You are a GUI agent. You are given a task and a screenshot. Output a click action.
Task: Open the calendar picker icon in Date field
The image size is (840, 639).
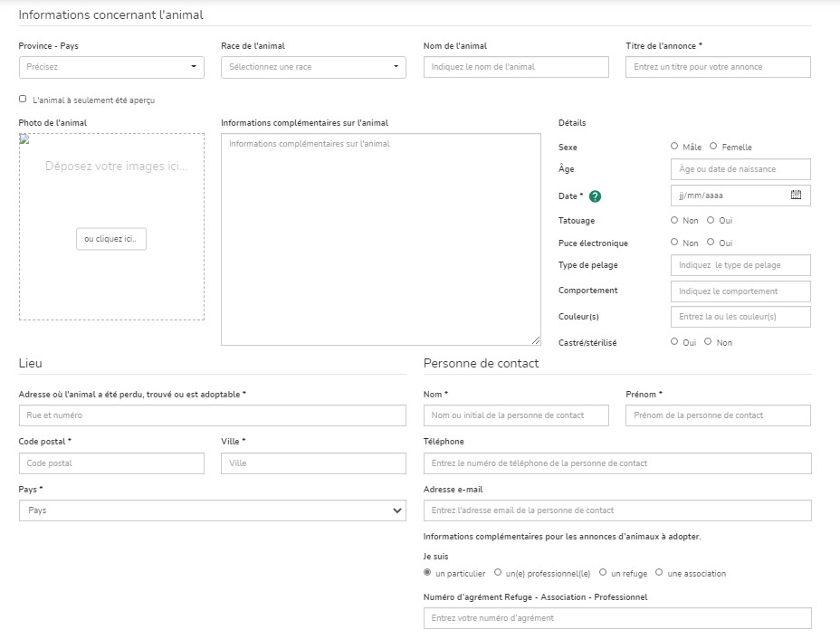[796, 195]
